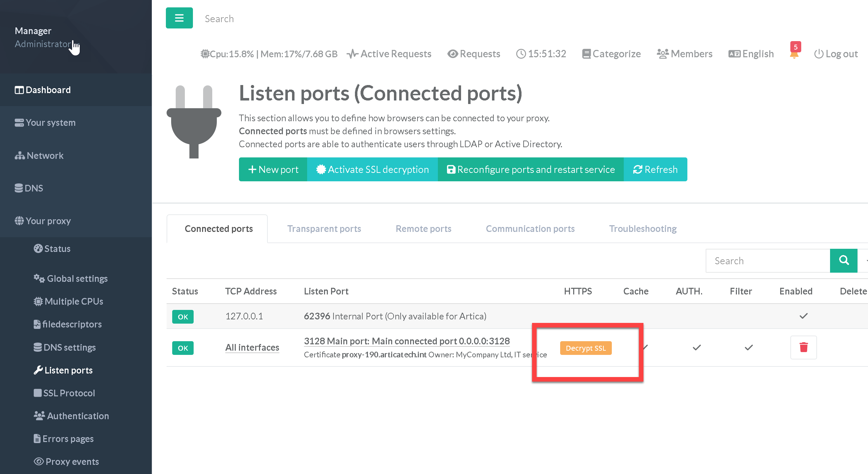Screen dimensions: 868x474
Task: Open Members from top bar
Action: pos(685,54)
